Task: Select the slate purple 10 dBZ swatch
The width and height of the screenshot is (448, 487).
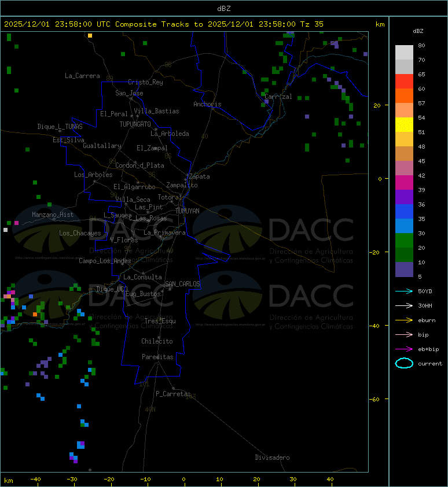Action: click(404, 270)
